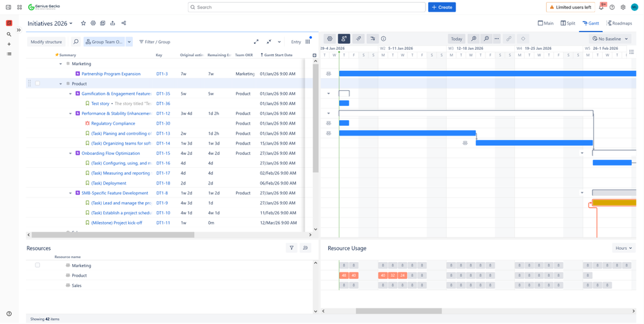The width and height of the screenshot is (644, 324).
Task: Open resource settings icon next to filter
Action: (305, 248)
